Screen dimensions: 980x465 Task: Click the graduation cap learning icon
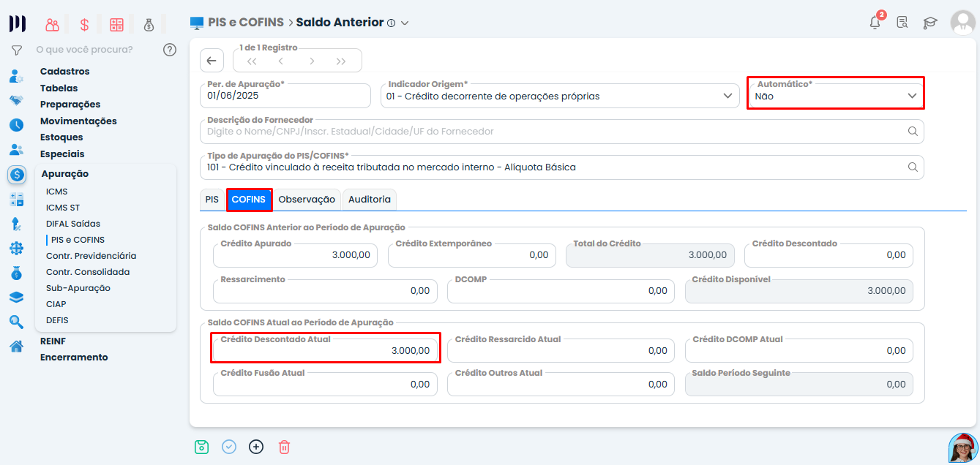click(x=929, y=23)
